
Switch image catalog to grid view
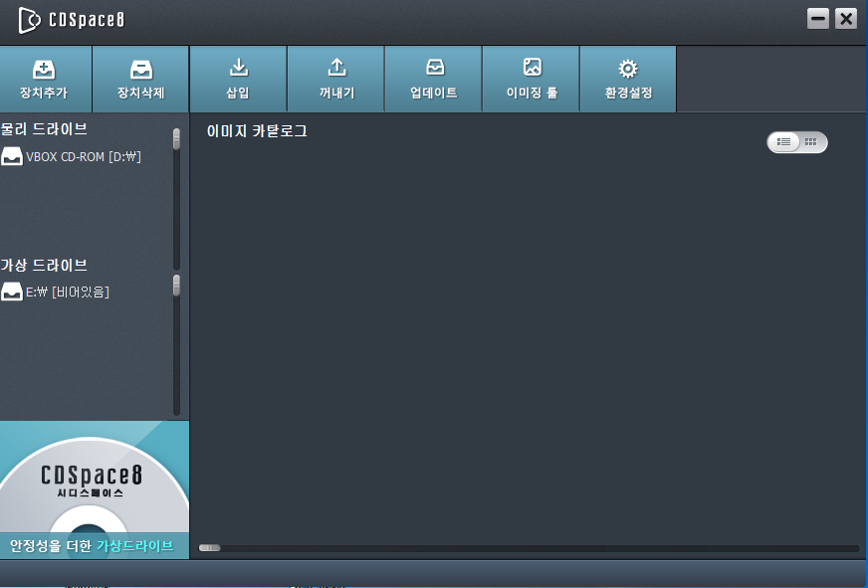coord(811,142)
